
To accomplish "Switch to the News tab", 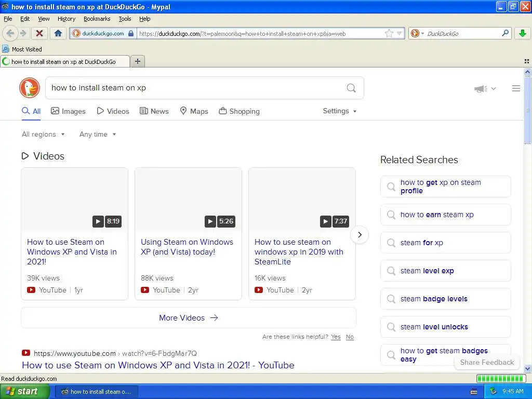I will (154, 111).
